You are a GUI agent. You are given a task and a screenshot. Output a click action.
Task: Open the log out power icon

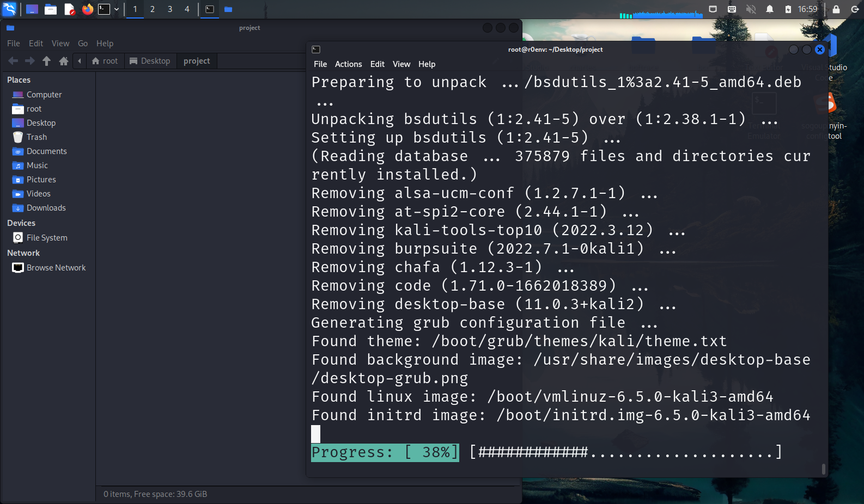pyautogui.click(x=855, y=9)
